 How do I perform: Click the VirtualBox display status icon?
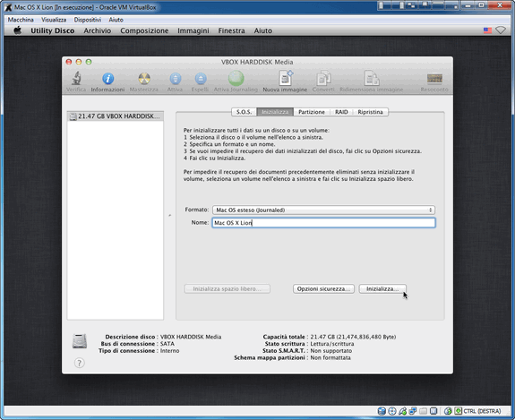pos(433,411)
